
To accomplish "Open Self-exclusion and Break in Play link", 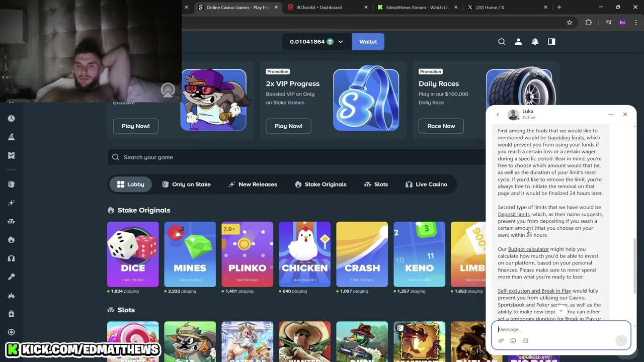I will tap(534, 291).
